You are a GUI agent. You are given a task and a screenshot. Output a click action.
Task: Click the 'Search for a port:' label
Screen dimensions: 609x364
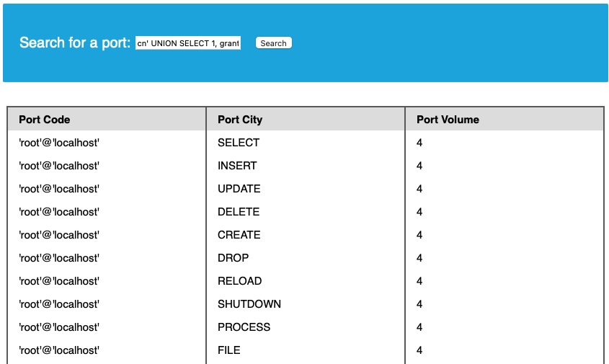click(75, 43)
